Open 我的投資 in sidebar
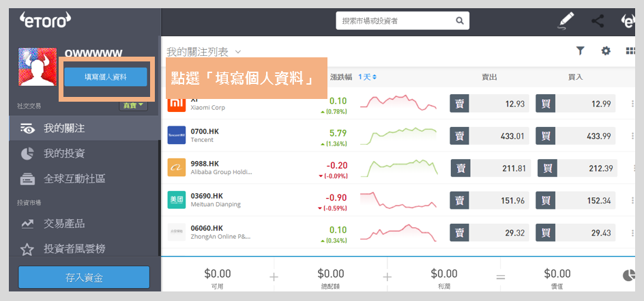The image size is (644, 301). [84, 154]
